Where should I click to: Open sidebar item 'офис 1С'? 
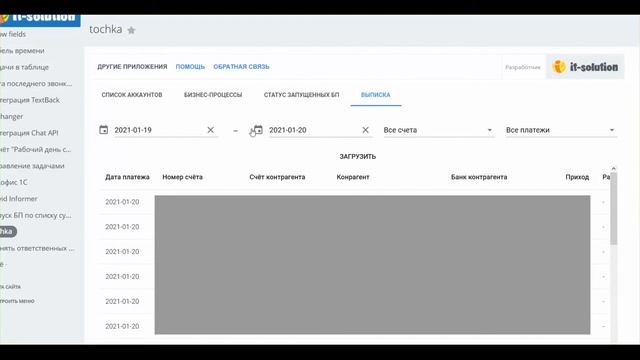14,182
